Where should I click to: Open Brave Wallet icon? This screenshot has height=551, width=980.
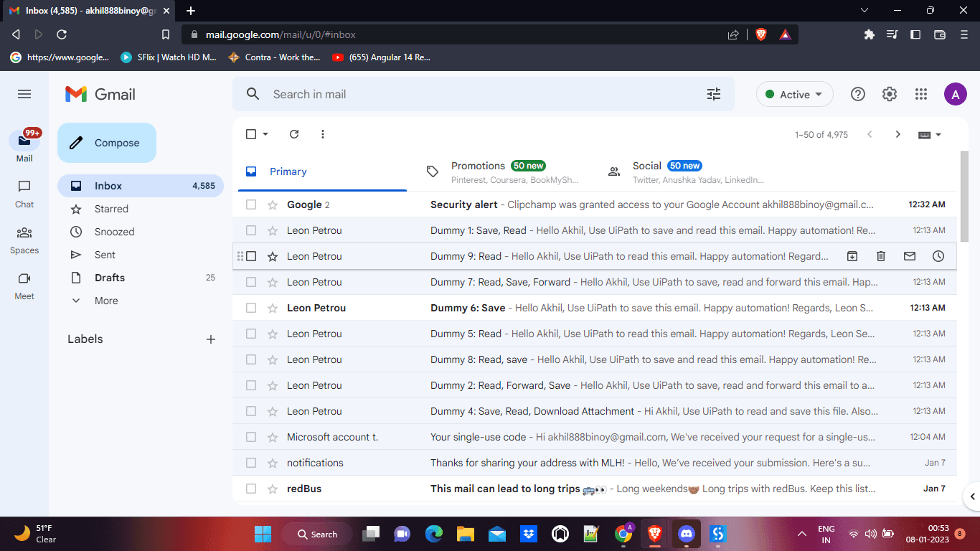(940, 34)
